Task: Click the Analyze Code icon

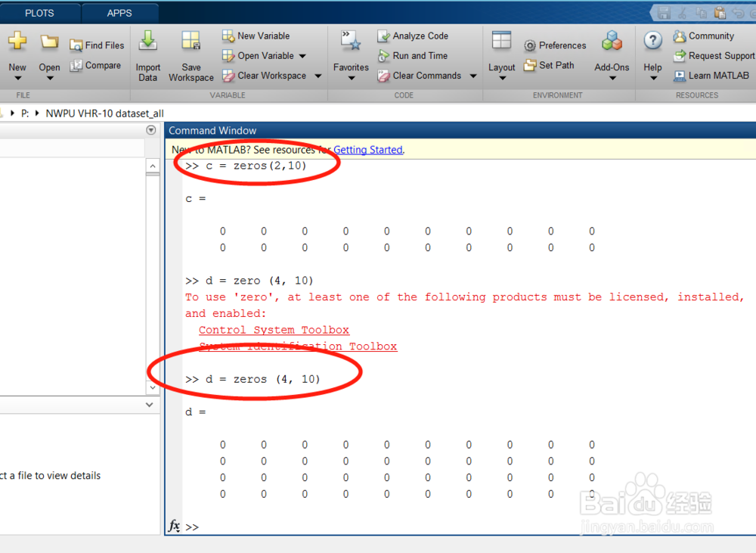Action: click(384, 36)
